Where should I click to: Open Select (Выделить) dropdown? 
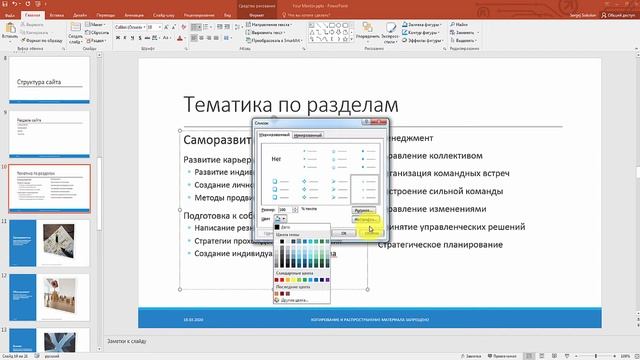pyautogui.click(x=463, y=40)
